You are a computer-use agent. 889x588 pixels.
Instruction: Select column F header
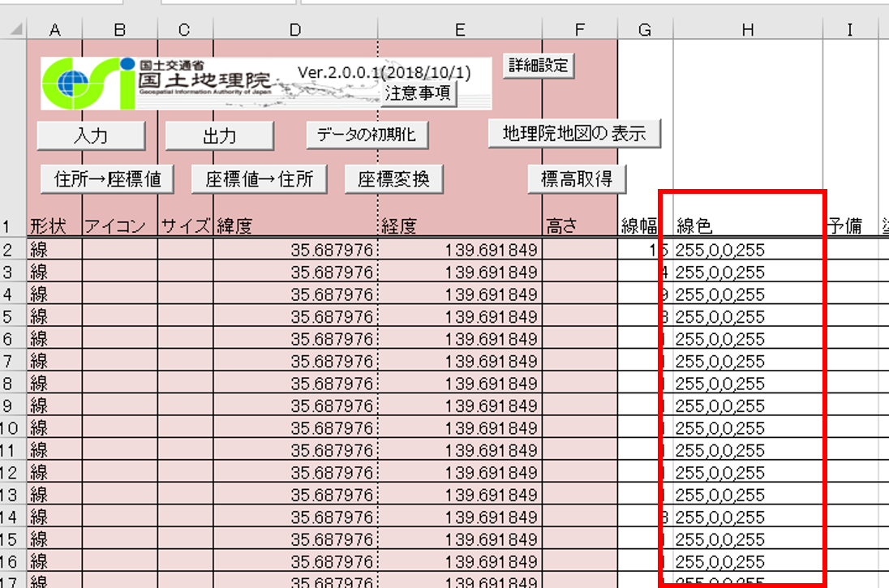click(x=579, y=29)
